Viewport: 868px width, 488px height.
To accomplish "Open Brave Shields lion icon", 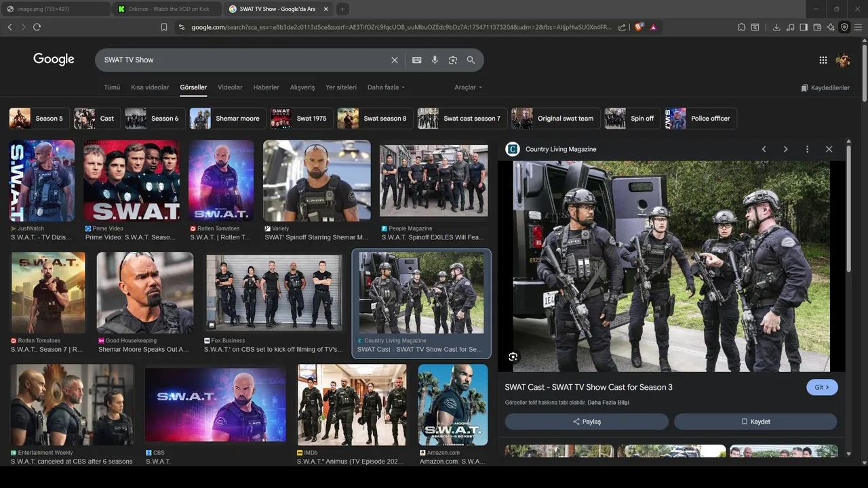I will tap(639, 27).
